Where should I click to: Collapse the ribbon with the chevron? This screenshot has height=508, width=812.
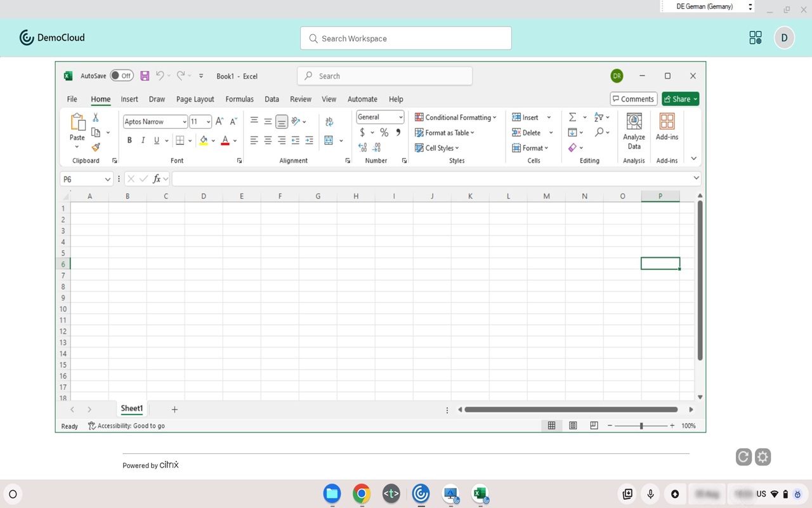[694, 159]
